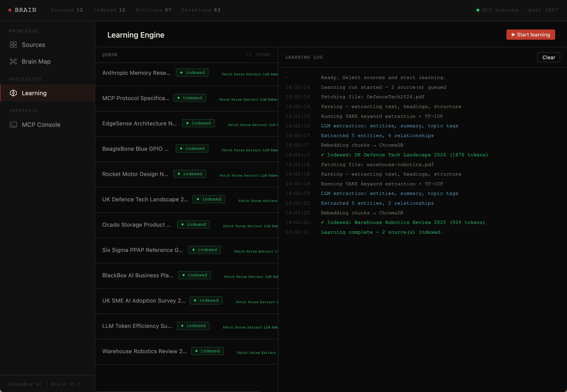Click the green MCP running status dot

(x=478, y=10)
